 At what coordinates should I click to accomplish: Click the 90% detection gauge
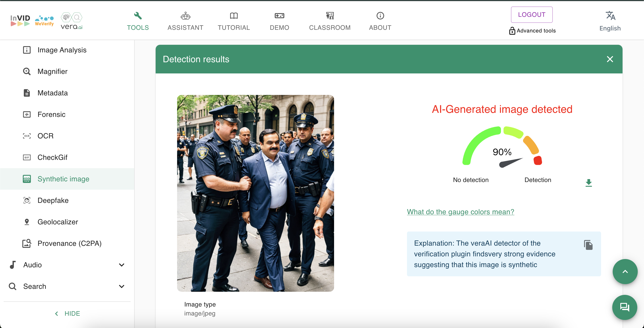pos(502,147)
